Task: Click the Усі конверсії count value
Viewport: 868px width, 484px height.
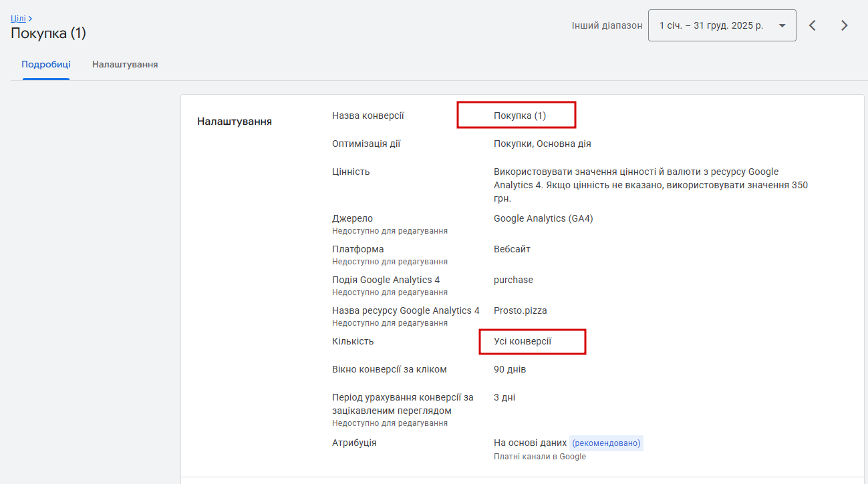Action: click(x=523, y=341)
